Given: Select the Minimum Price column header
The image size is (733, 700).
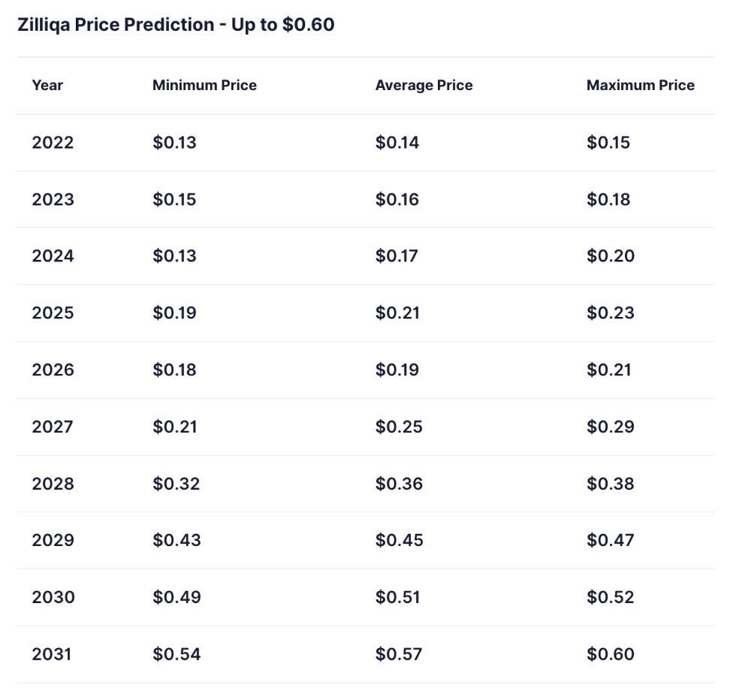Looking at the screenshot, I should pyautogui.click(x=204, y=86).
